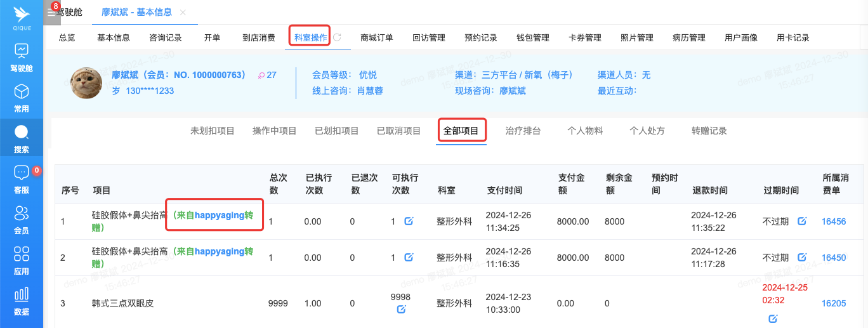Edit executable count 9998 for row 3
The image size is (868, 328).
401,310
